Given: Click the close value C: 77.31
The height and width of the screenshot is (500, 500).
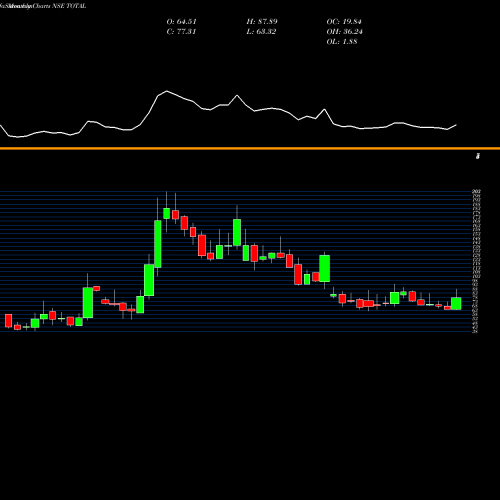Looking at the screenshot, I should [x=182, y=32].
